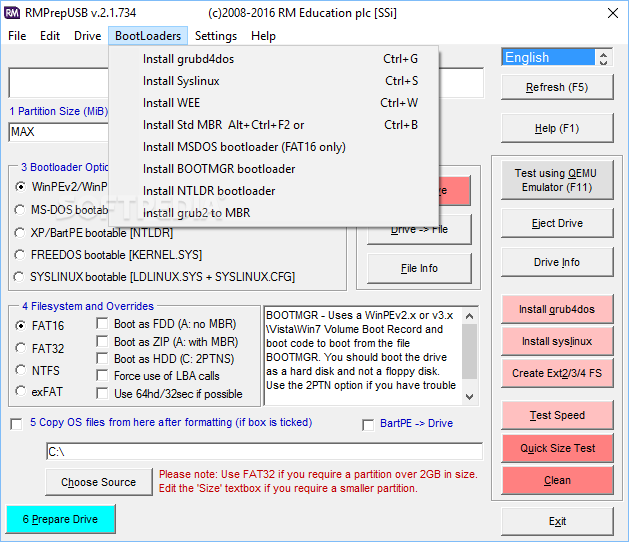The height and width of the screenshot is (542, 629).
Task: Enable Boot as HDD (C: 2PTNS)
Action: pos(102,359)
